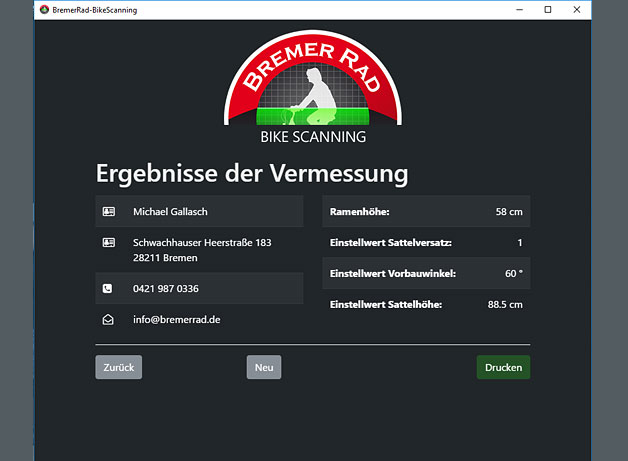Click the Zurück button
This screenshot has width=628, height=461.
pyautogui.click(x=119, y=367)
